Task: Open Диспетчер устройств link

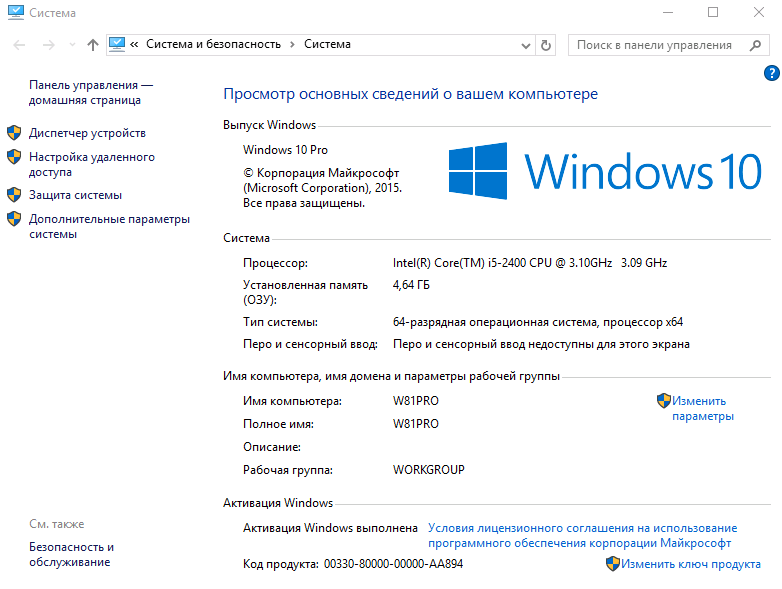Action: click(87, 133)
